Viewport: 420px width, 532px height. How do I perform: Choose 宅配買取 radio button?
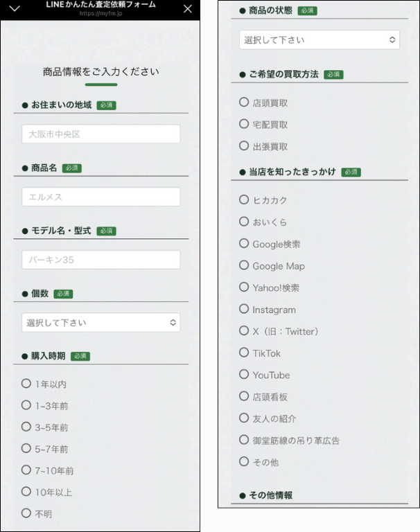pyautogui.click(x=244, y=124)
